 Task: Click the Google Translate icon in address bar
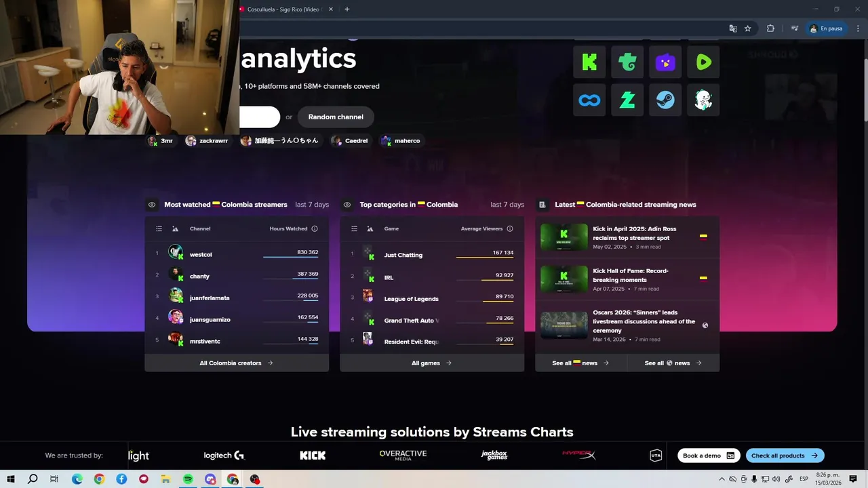733,28
